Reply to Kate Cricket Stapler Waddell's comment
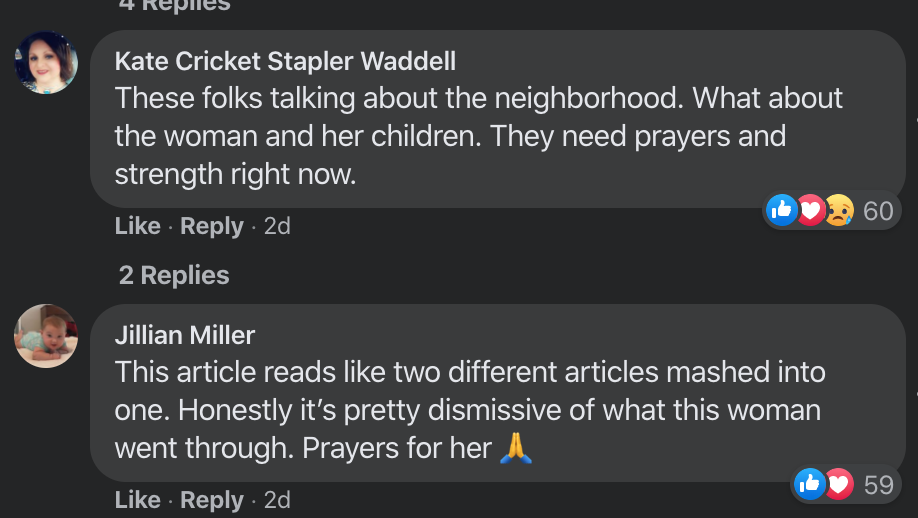 [212, 226]
